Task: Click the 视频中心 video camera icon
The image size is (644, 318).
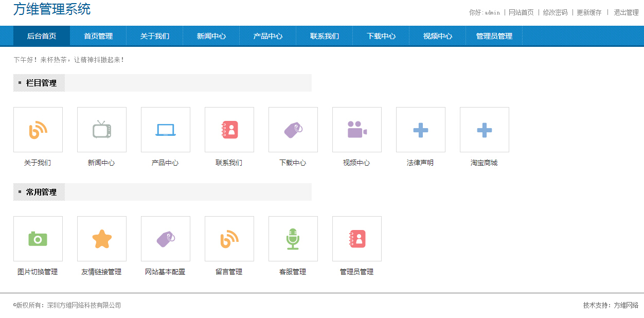Action: pos(357,130)
